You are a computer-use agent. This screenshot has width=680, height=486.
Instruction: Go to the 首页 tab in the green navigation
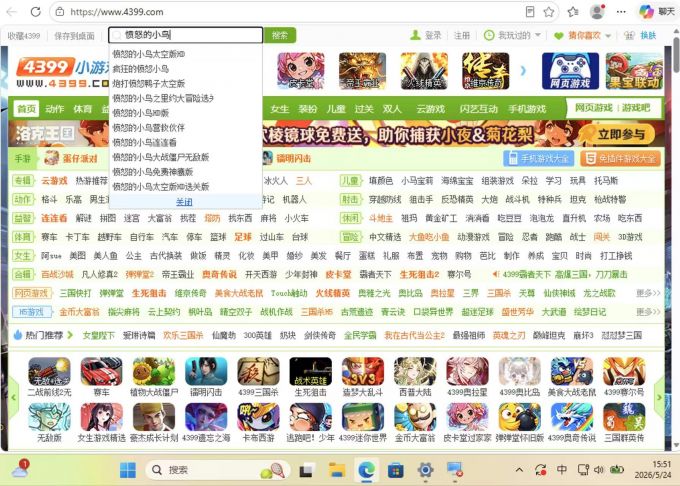(26, 109)
